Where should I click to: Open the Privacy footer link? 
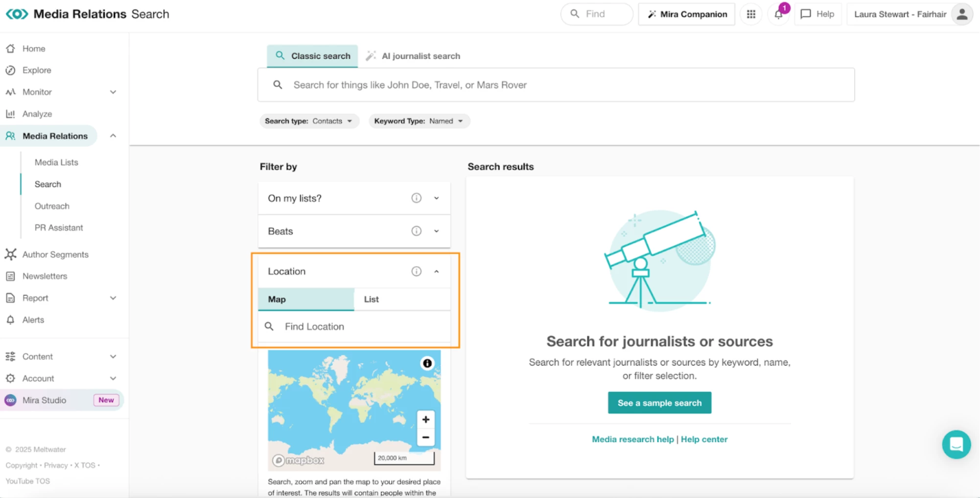pos(56,465)
